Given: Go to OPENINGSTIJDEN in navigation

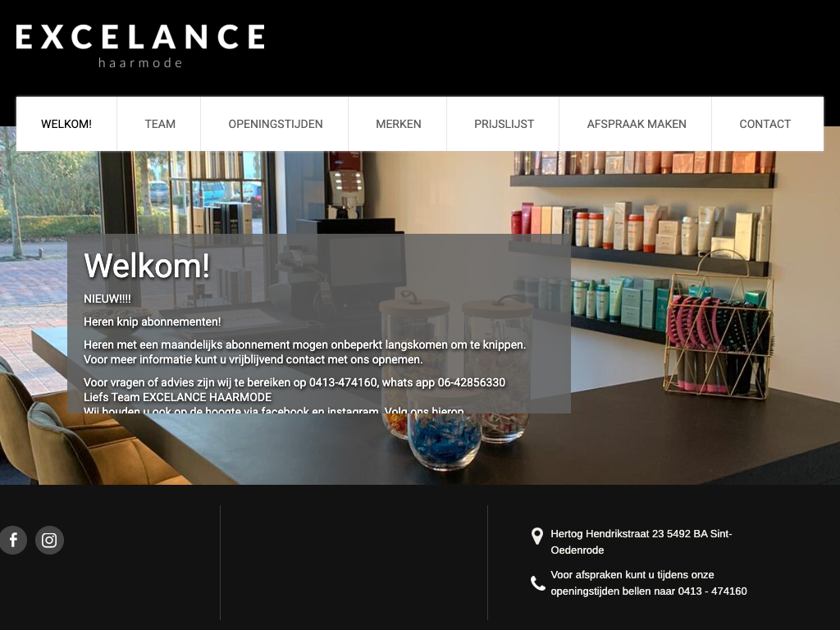Looking at the screenshot, I should coord(276,125).
